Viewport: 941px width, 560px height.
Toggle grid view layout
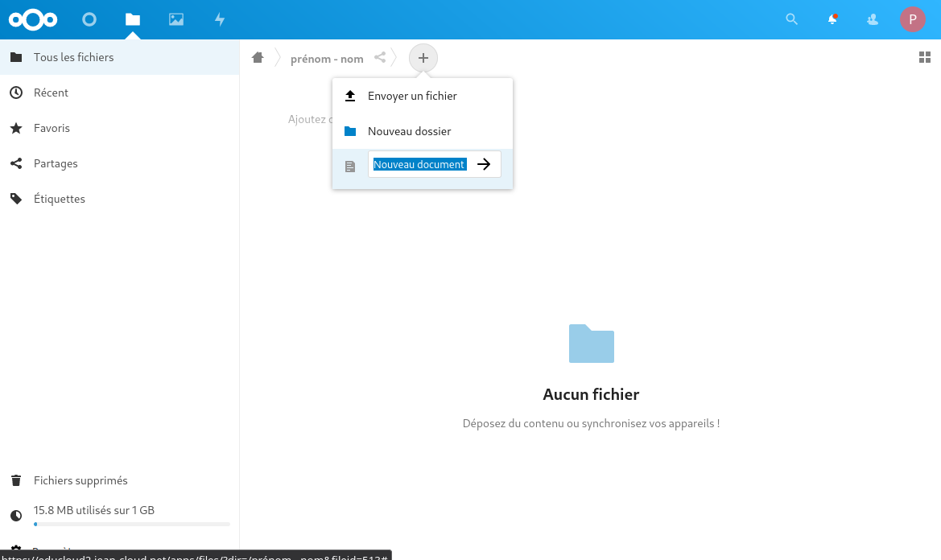click(x=924, y=57)
